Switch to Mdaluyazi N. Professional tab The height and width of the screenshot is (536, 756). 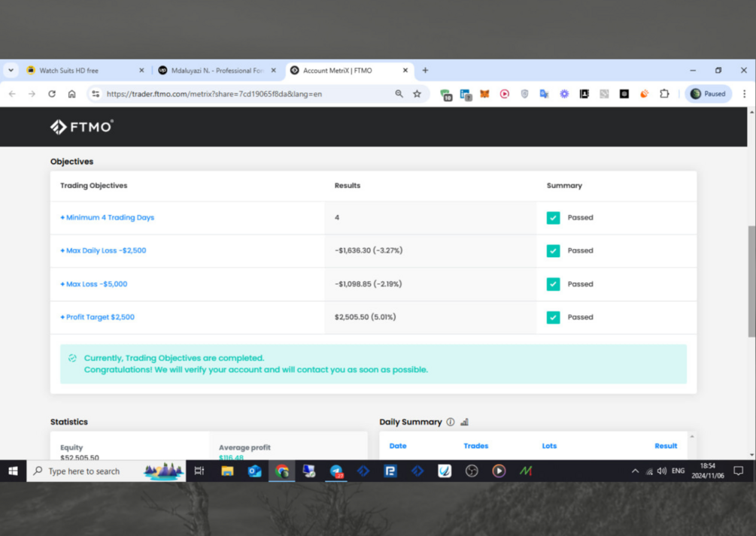[x=217, y=71]
